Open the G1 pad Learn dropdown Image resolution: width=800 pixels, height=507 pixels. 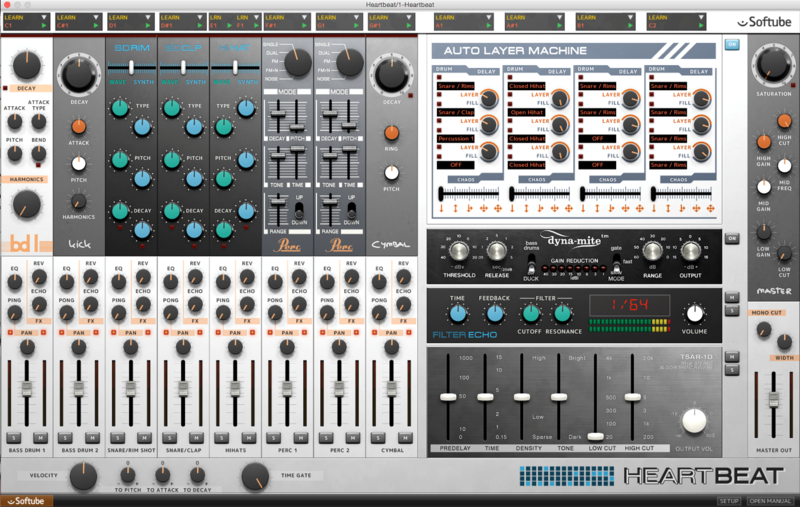[x=356, y=17]
